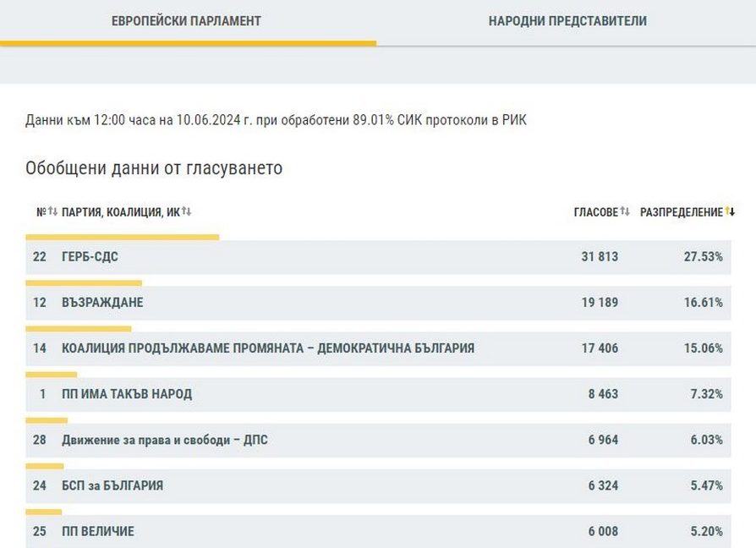Sort table by № column icon
This screenshot has height=548, width=756.
[52, 211]
